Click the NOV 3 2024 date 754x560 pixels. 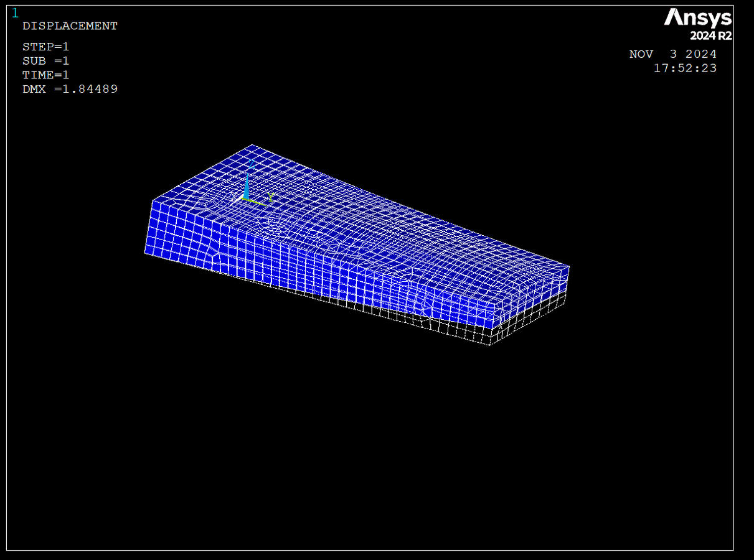pos(672,55)
